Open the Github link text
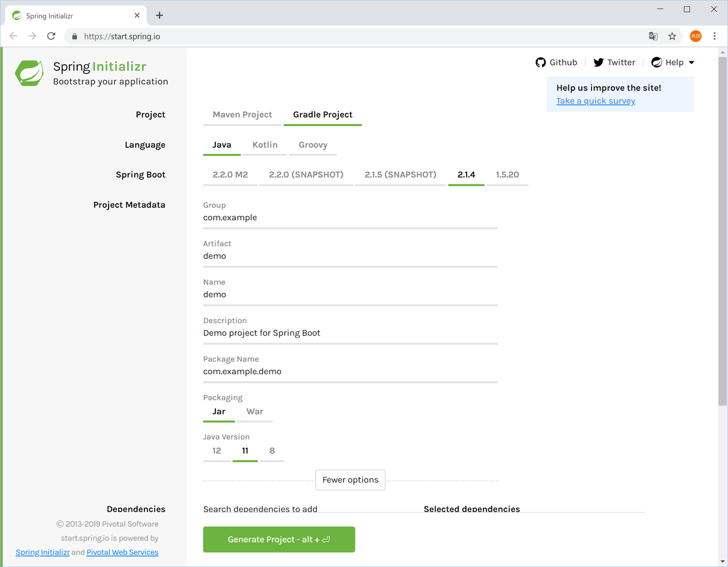 click(563, 62)
